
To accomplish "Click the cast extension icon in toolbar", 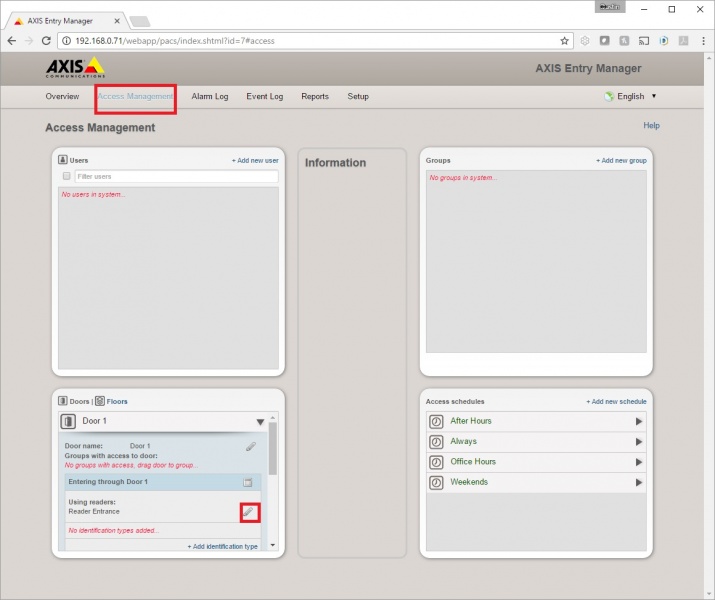I will point(644,41).
